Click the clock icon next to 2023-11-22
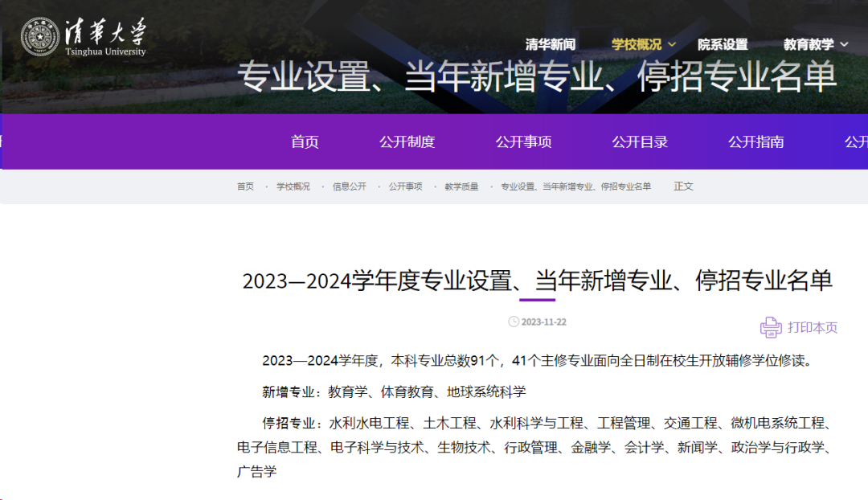This screenshot has width=868, height=500. tap(513, 322)
